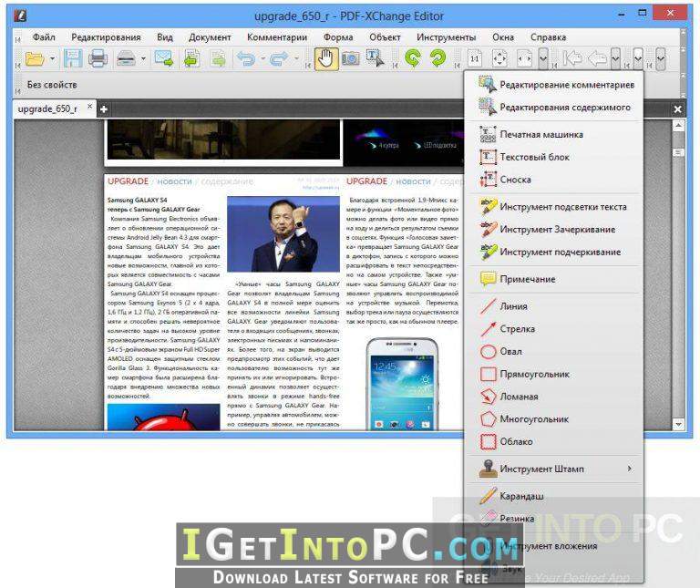The height and width of the screenshot is (588, 700).
Task: Expand the page navigation toolbar overflow chevron
Action: pyautogui.click(x=615, y=58)
